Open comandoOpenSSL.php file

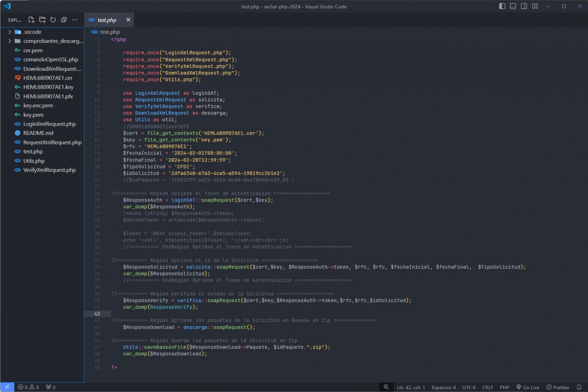[42, 59]
